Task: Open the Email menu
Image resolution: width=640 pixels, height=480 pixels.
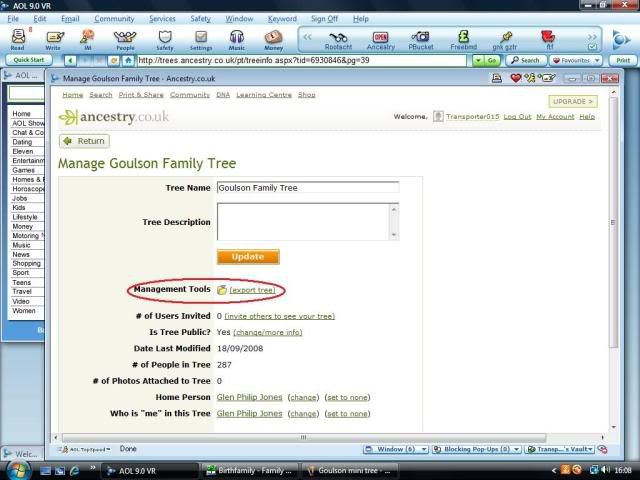Action: (x=70, y=19)
